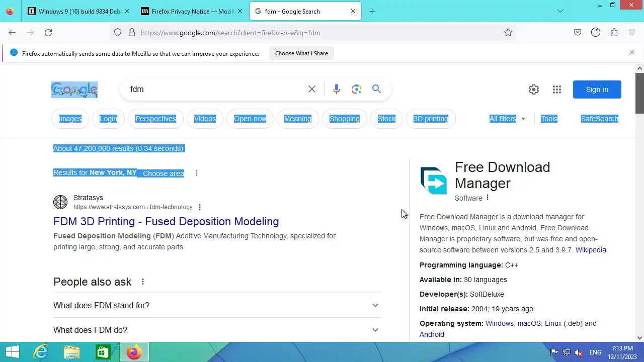Screen dimensions: 644x362
Task: Open the tracking protection shield icon
Action: click(118, 33)
